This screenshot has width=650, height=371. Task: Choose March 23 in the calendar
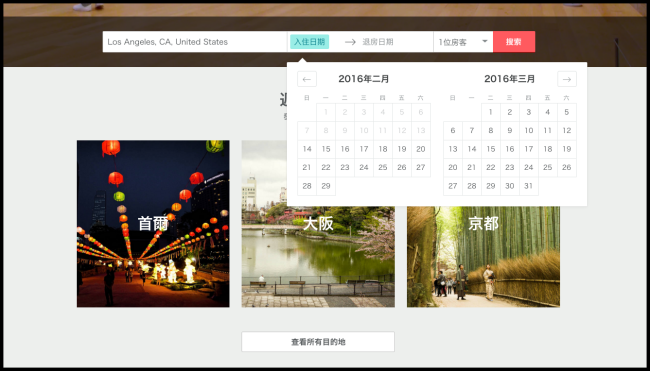click(510, 167)
